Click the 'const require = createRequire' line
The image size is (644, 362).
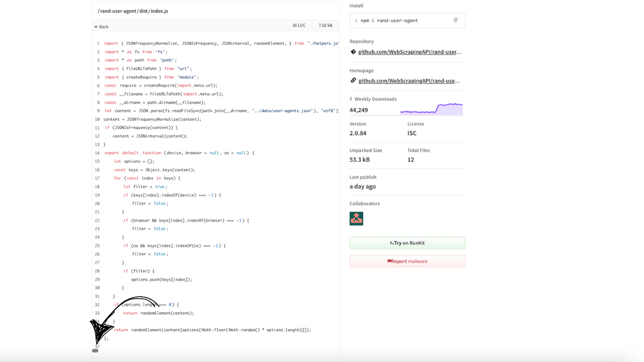(x=161, y=85)
